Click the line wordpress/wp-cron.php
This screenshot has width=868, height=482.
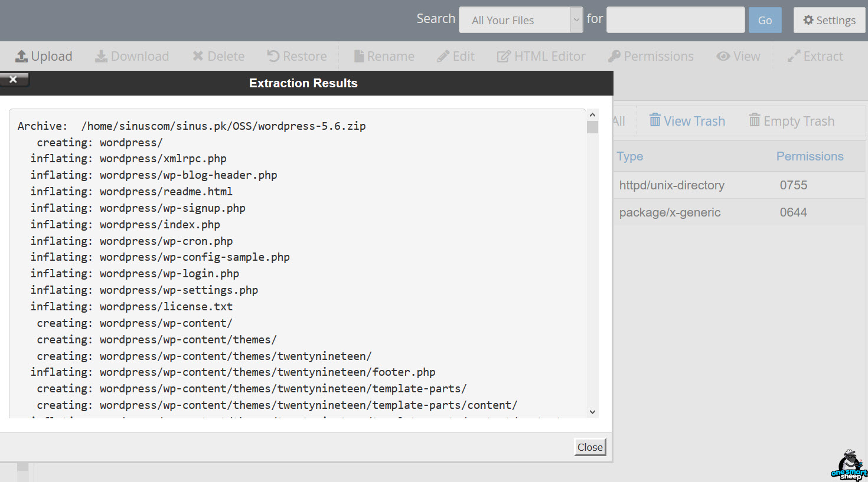coord(132,241)
